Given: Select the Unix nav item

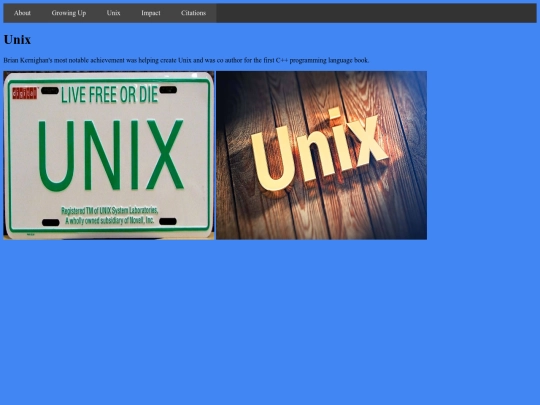Looking at the screenshot, I should pos(113,13).
